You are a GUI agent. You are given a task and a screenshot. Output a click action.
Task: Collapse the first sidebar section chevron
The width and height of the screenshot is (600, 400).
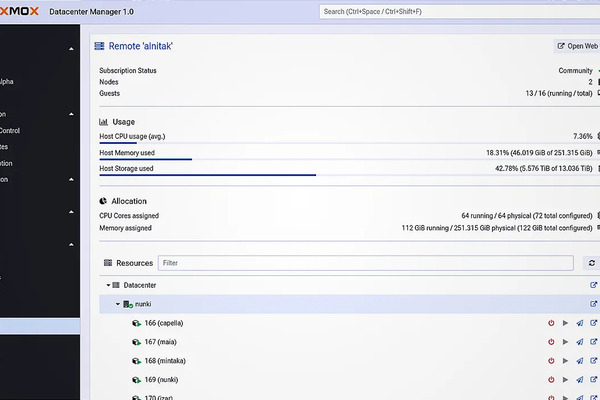point(71,49)
